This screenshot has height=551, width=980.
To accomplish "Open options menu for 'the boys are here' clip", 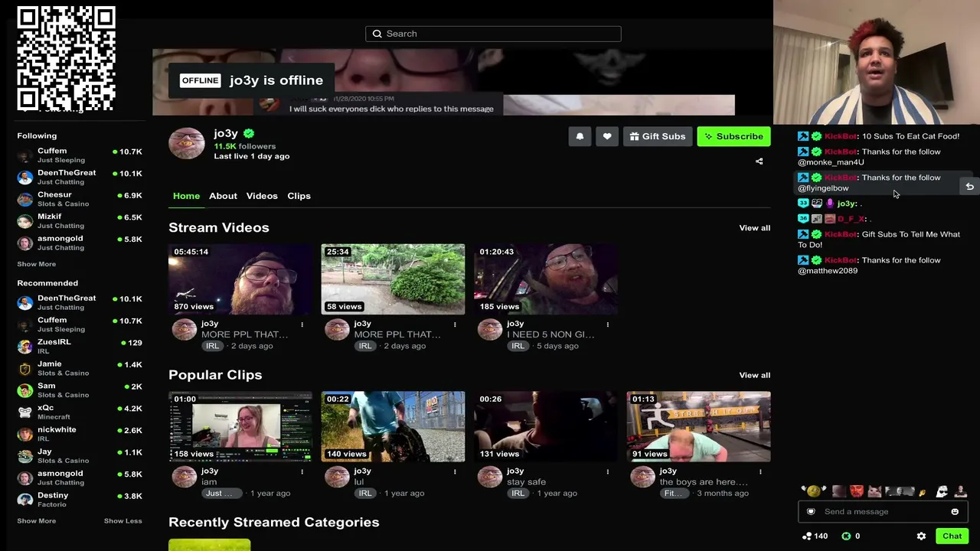I will tap(760, 471).
